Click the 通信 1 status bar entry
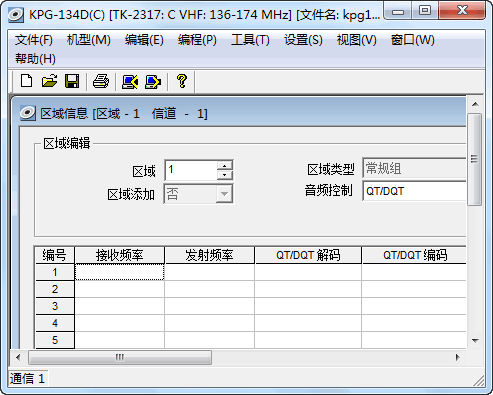 (x=28, y=378)
